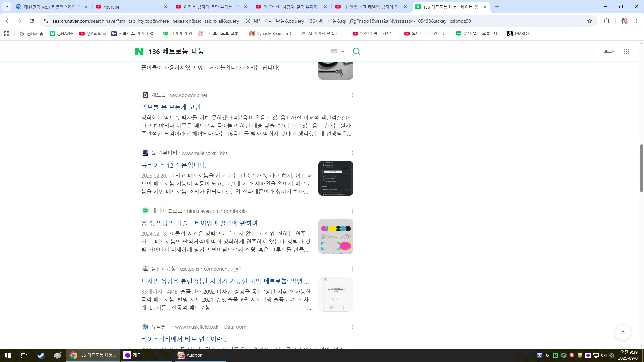The height and width of the screenshot is (362, 644).
Task: Open the virtual keyboard input icon
Action: pyautogui.click(x=334, y=51)
